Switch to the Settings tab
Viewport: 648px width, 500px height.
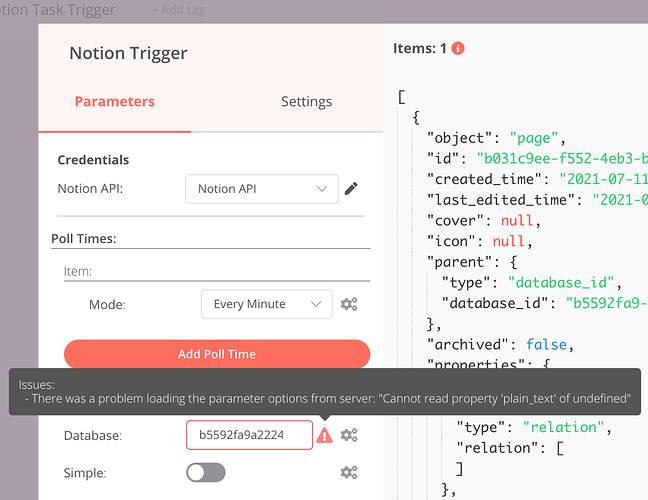pyautogui.click(x=306, y=101)
